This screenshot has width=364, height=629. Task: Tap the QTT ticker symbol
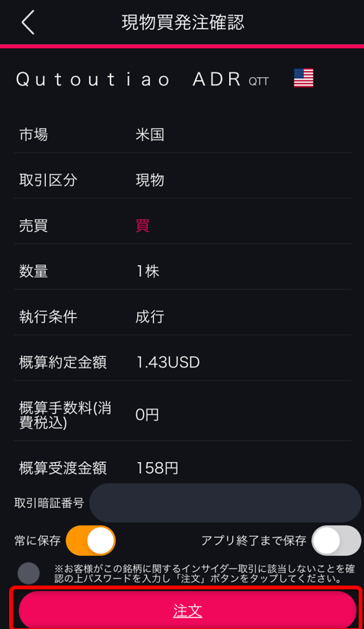[259, 82]
